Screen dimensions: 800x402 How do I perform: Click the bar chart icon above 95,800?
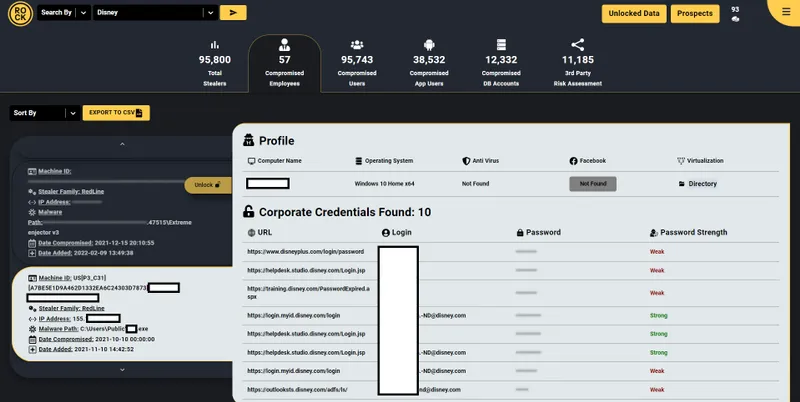tap(215, 45)
